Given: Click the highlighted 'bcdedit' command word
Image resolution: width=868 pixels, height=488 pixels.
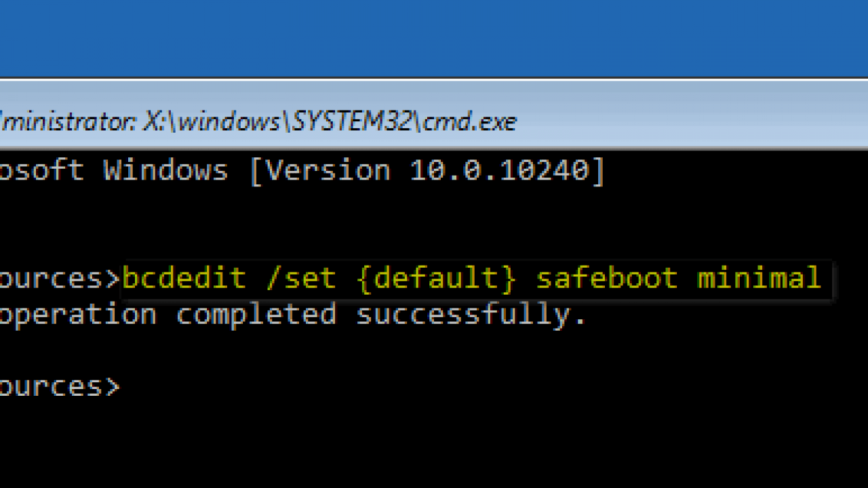Looking at the screenshot, I should coord(184,279).
